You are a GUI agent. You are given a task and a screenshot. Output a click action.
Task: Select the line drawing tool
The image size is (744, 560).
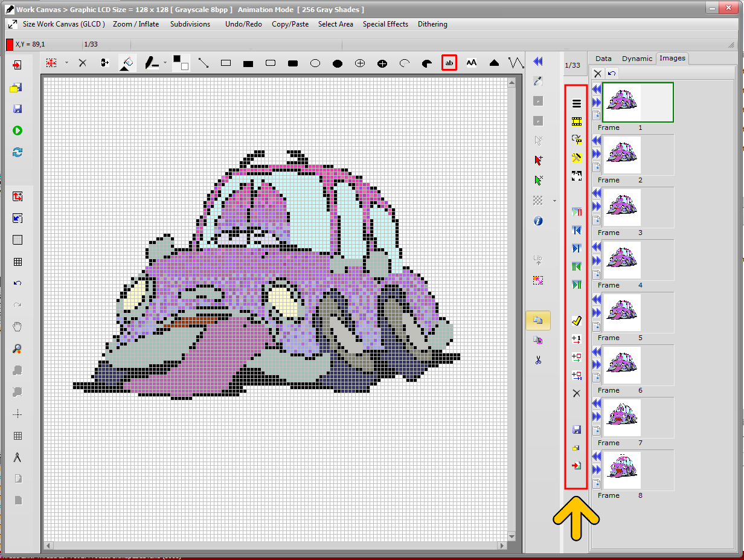click(203, 63)
